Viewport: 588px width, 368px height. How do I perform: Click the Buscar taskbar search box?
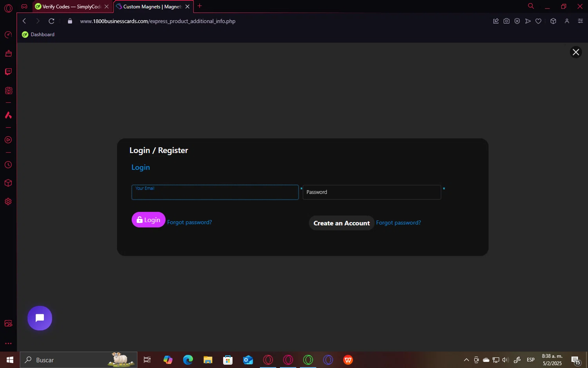coord(78,360)
